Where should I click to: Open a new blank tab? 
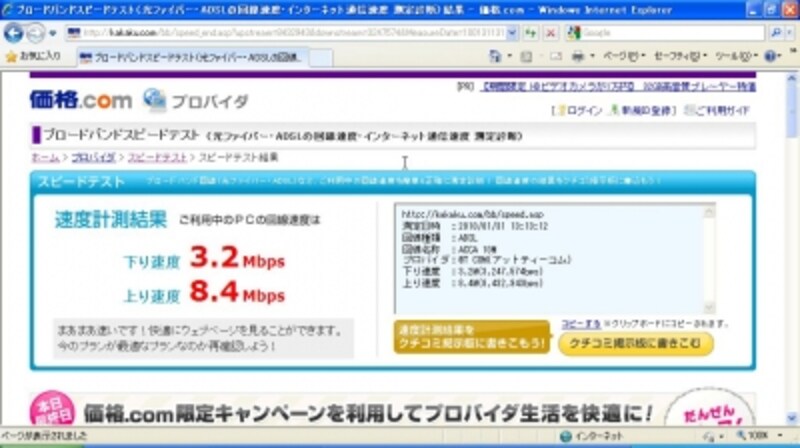(x=321, y=58)
